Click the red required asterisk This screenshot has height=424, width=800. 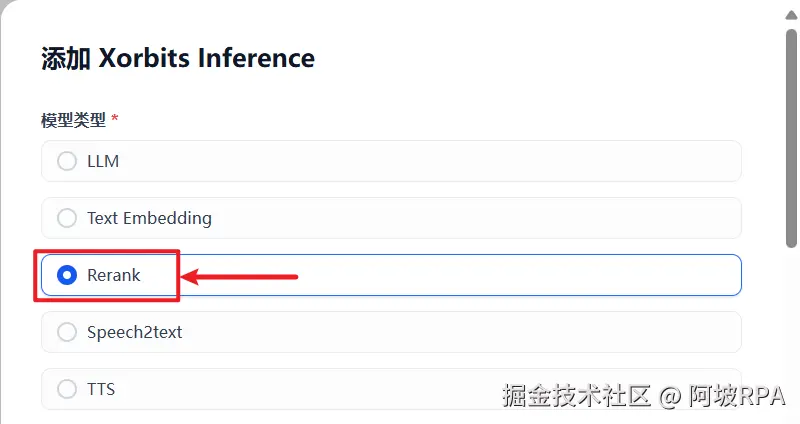coord(115,119)
